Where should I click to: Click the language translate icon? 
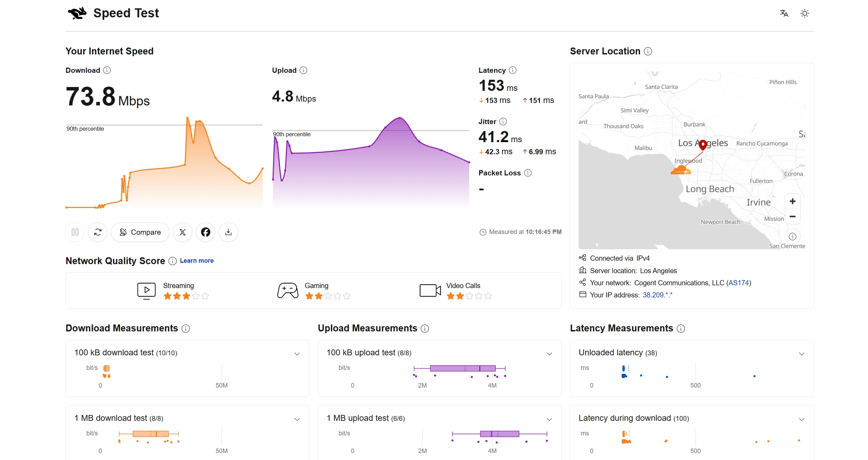point(784,14)
